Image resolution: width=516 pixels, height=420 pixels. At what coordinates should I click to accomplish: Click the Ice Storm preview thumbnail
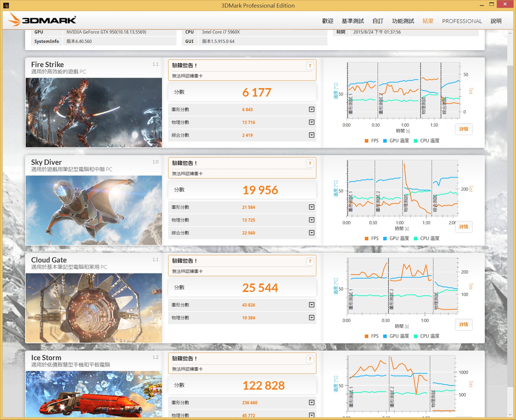(94, 394)
